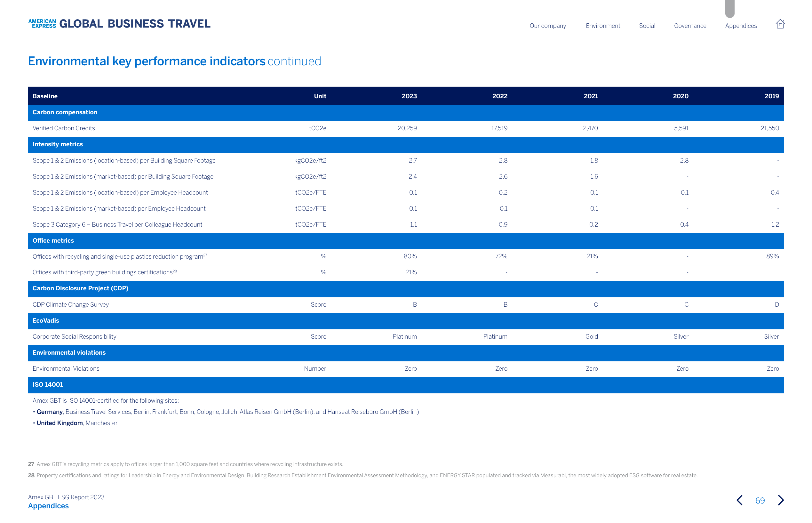Go to the previous page arrow
812x523 pixels.
[x=739, y=500]
